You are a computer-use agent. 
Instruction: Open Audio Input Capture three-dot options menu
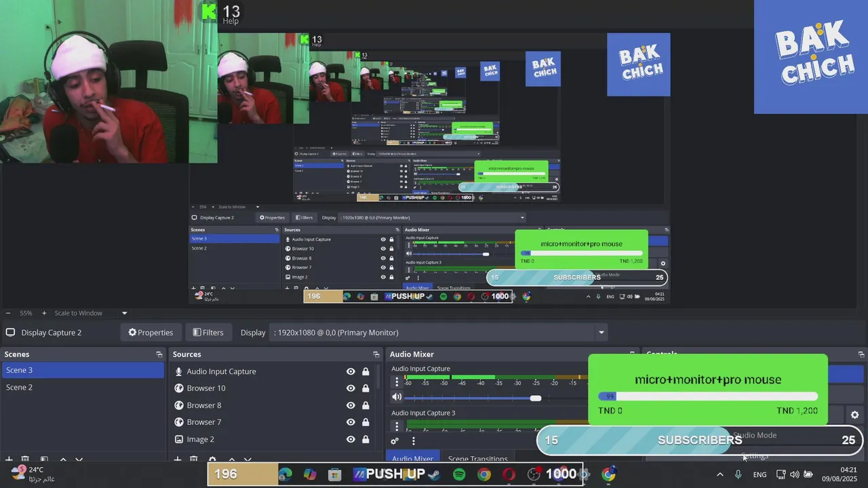397,382
